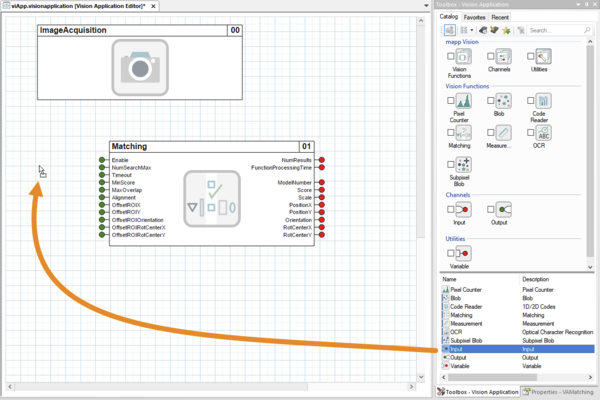Select the Blob row in the name list
The width and height of the screenshot is (600, 400).
[518, 298]
